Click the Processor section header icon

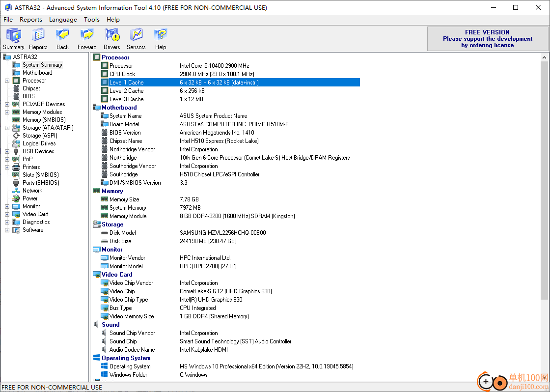[x=96, y=57]
